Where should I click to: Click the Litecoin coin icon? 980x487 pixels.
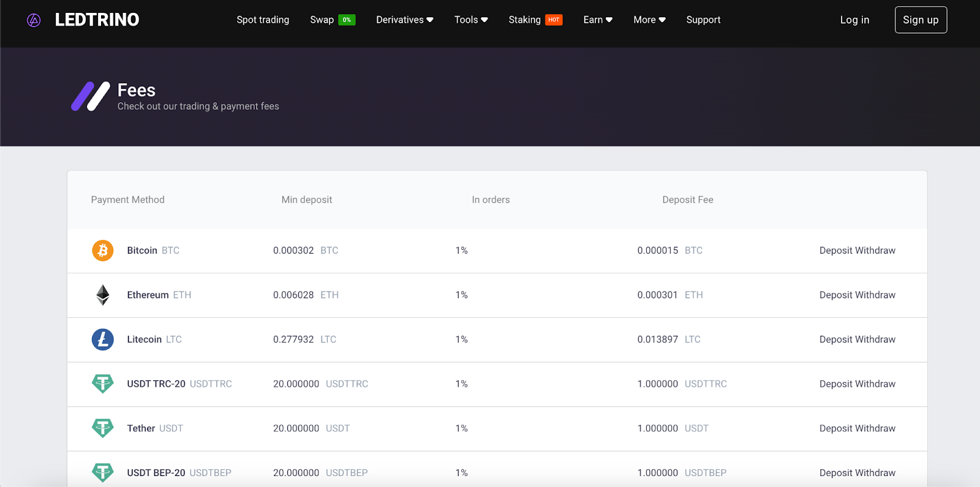(103, 339)
